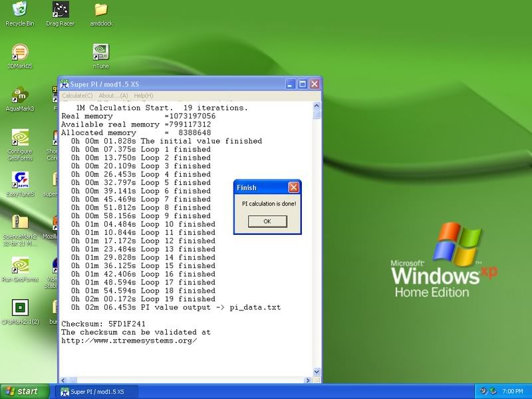Click 'The initial value finished' line

click(167, 141)
